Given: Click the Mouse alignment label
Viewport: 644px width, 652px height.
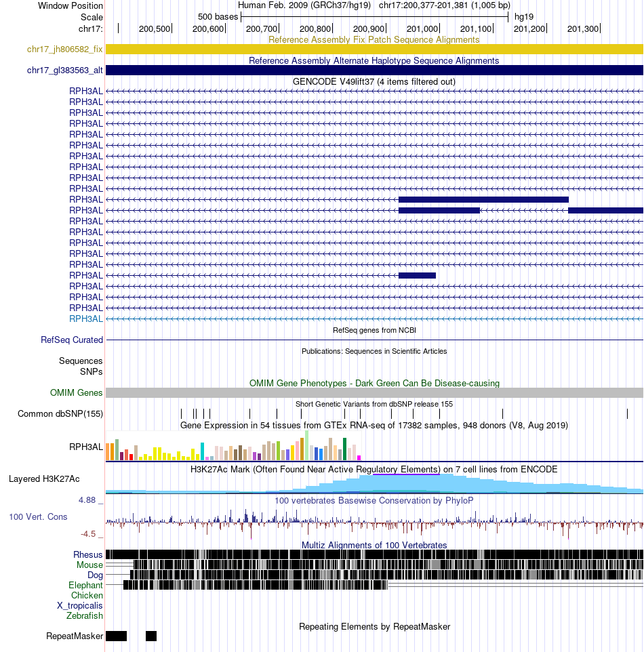Looking at the screenshot, I should click(x=89, y=565).
